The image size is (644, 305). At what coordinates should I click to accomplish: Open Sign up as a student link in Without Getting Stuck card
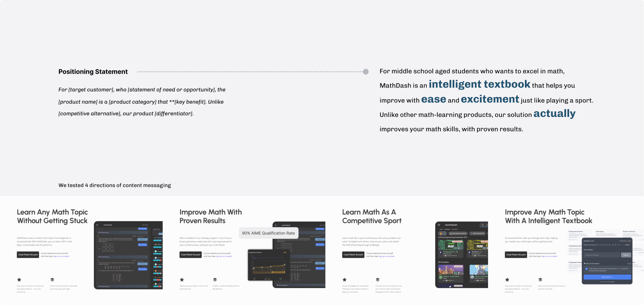(x=61, y=256)
